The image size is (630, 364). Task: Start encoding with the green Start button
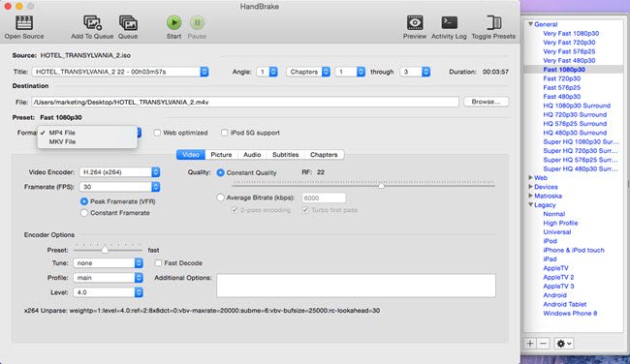(x=173, y=22)
